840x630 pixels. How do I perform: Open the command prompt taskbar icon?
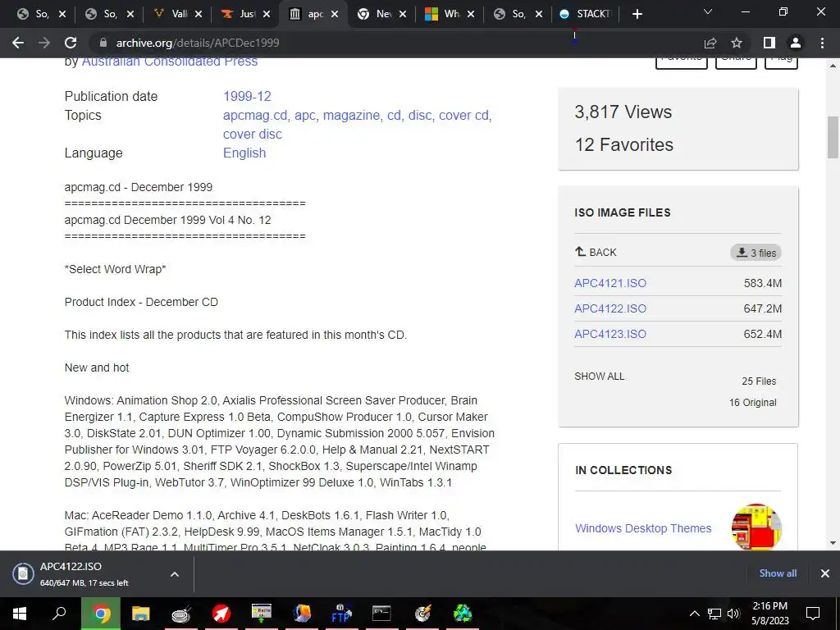(382, 614)
